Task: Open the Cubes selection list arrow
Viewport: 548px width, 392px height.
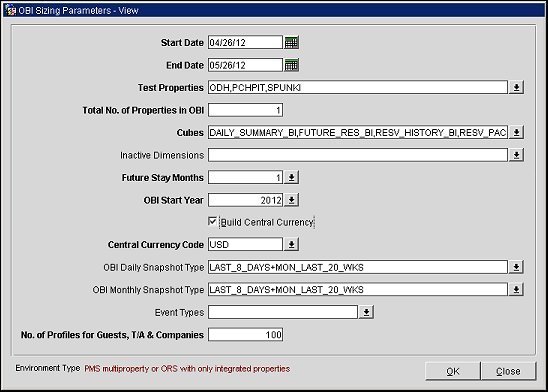Action: 516,132
